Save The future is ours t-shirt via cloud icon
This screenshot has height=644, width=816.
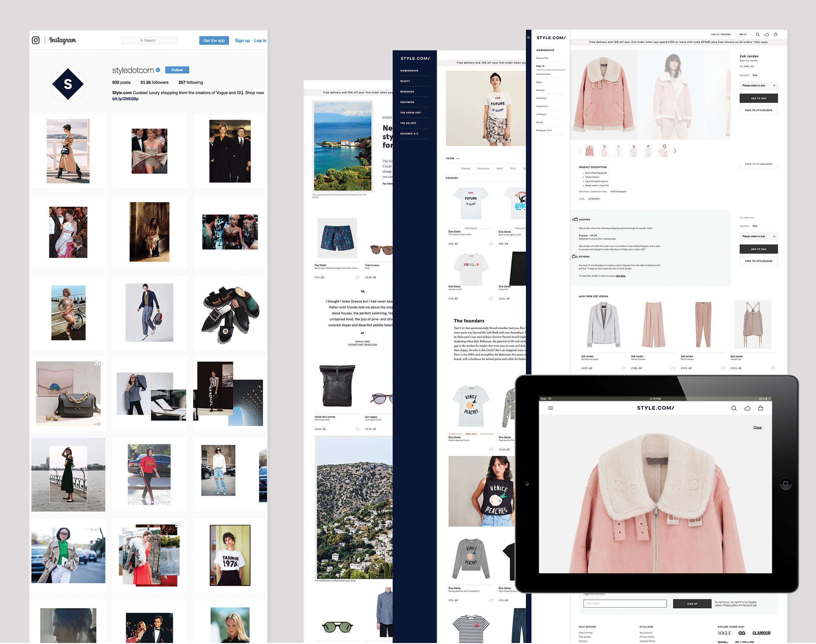click(491, 243)
